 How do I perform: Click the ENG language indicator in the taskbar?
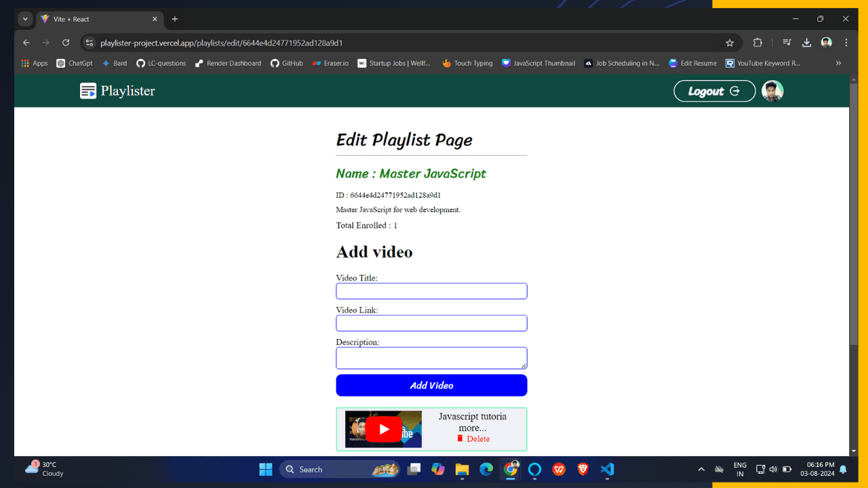coord(740,469)
